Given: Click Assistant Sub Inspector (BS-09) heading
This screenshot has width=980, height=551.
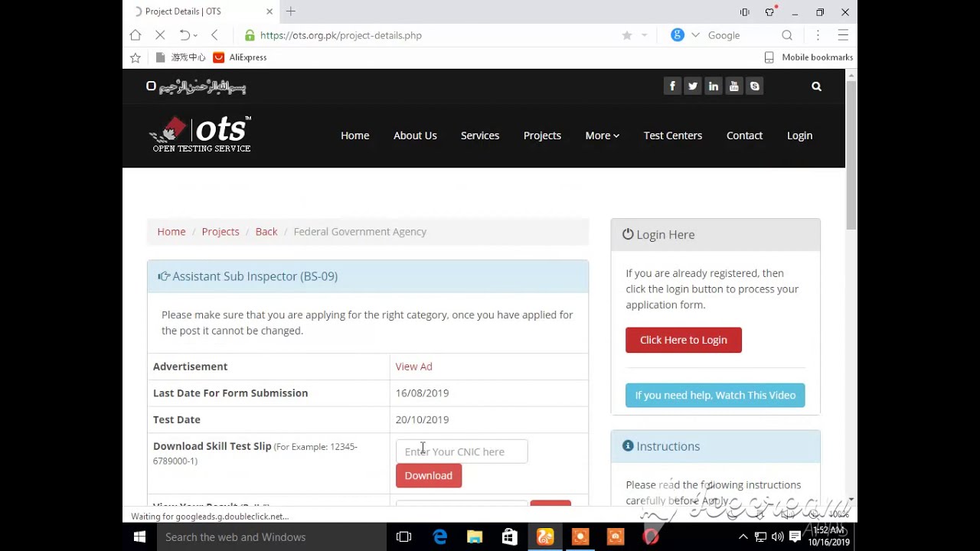Looking at the screenshot, I should point(255,276).
